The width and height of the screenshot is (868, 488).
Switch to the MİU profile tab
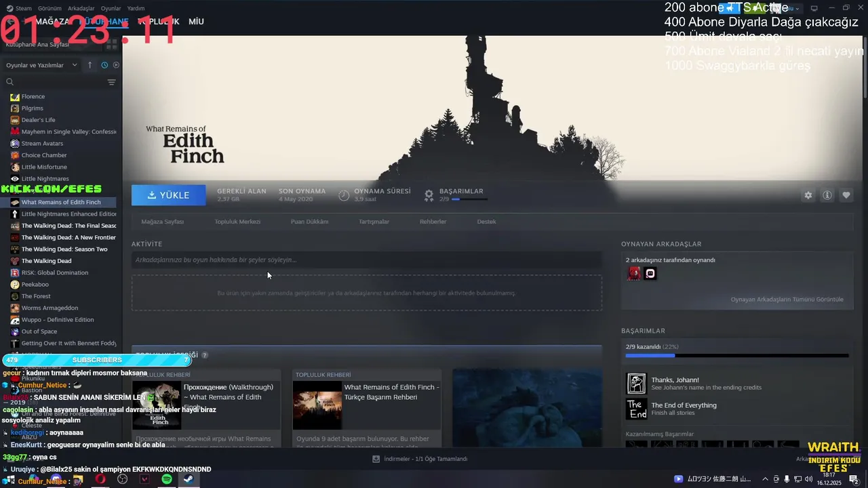196,22
